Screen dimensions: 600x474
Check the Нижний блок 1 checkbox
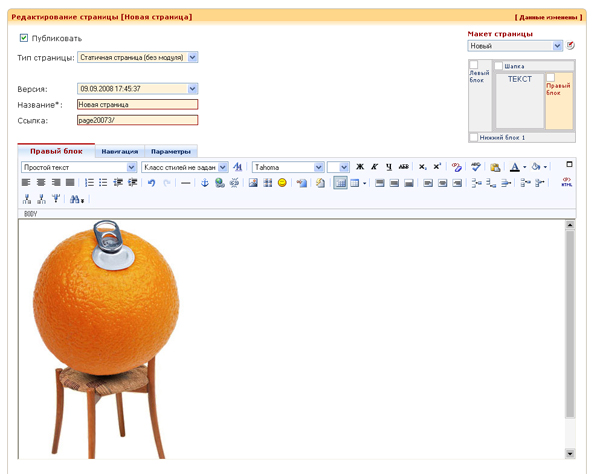(x=474, y=137)
